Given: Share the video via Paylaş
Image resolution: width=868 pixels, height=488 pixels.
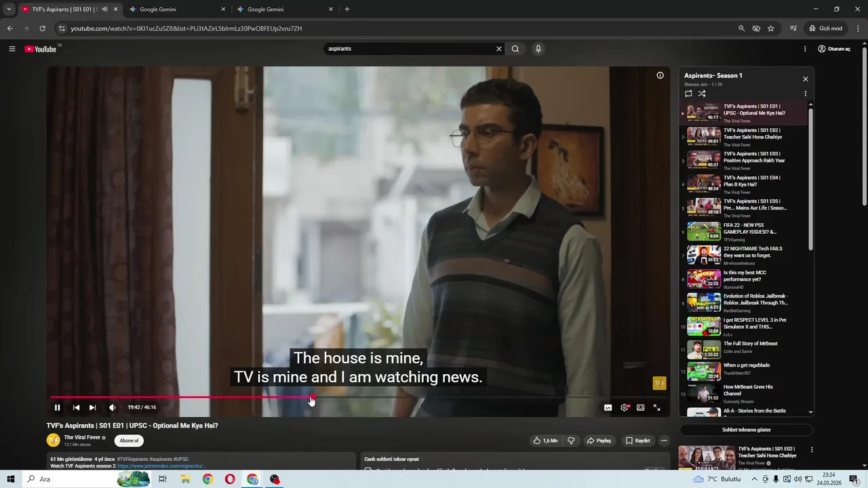Looking at the screenshot, I should tap(599, 441).
